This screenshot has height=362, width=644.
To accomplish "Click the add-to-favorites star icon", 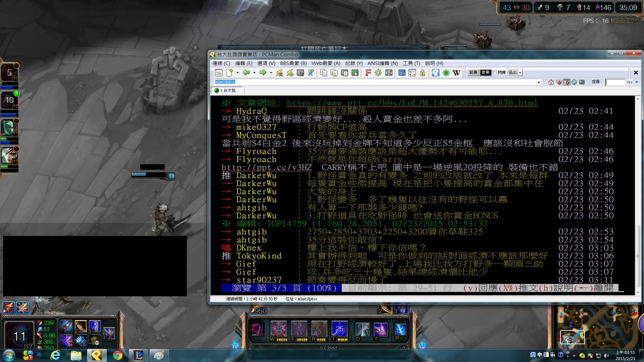I will pos(311,73).
